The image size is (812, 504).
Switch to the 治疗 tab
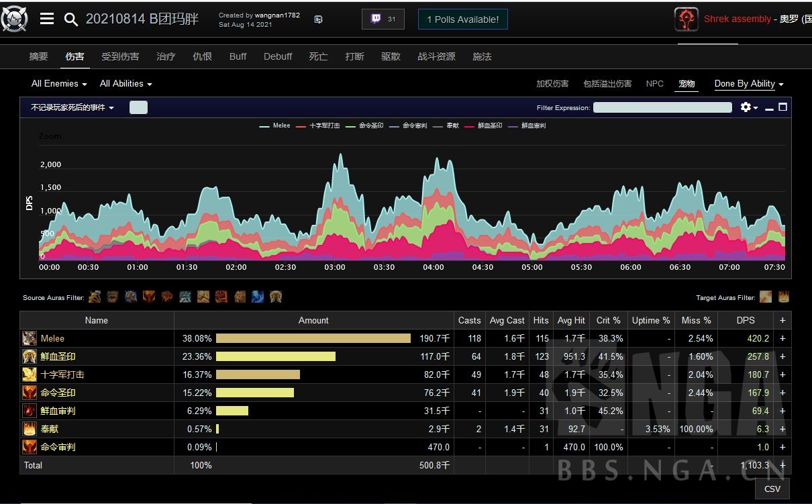tap(166, 56)
